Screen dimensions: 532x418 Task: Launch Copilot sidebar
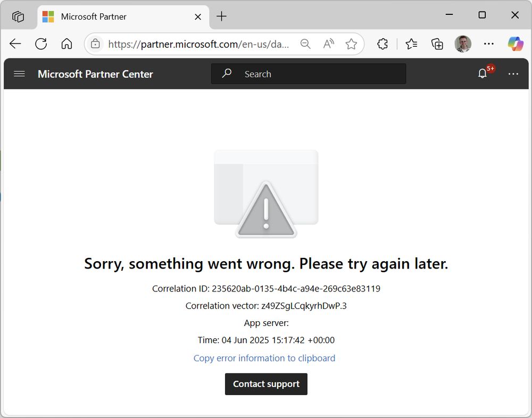[x=516, y=44]
